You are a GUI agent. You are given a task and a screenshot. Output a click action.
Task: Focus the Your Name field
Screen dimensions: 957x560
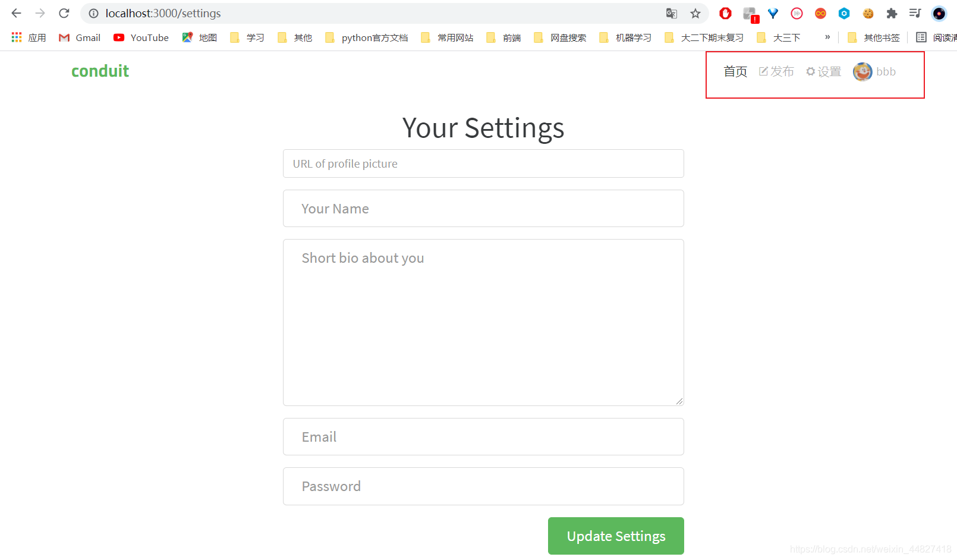(x=483, y=208)
